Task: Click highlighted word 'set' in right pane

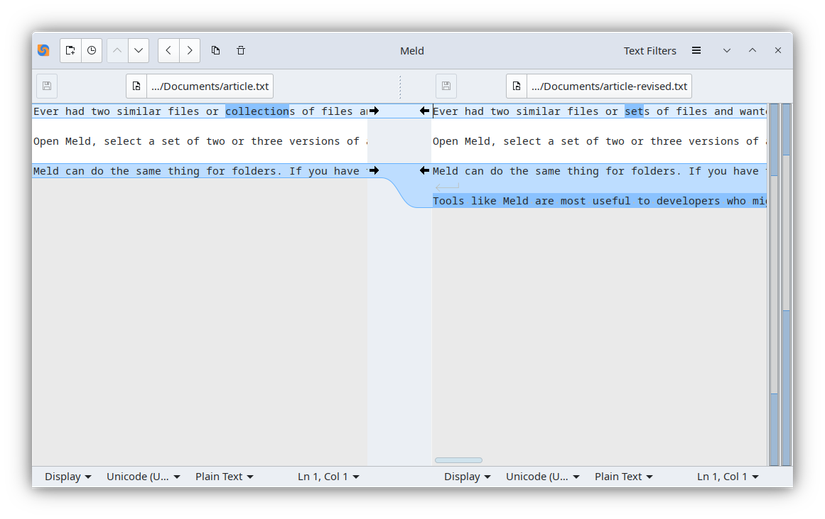Action: coord(634,111)
